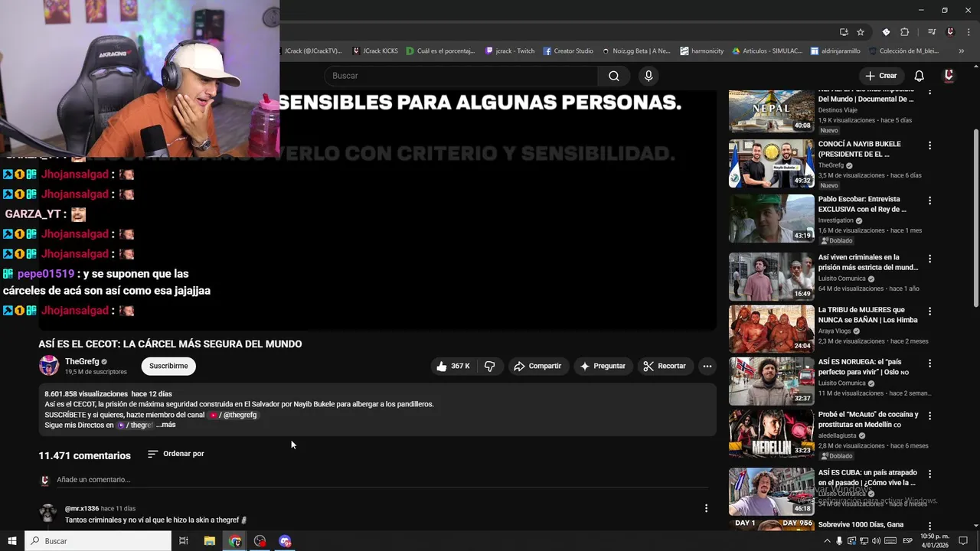This screenshot has width=980, height=551.
Task: Click TheGregf channel avatar
Action: coord(49,366)
